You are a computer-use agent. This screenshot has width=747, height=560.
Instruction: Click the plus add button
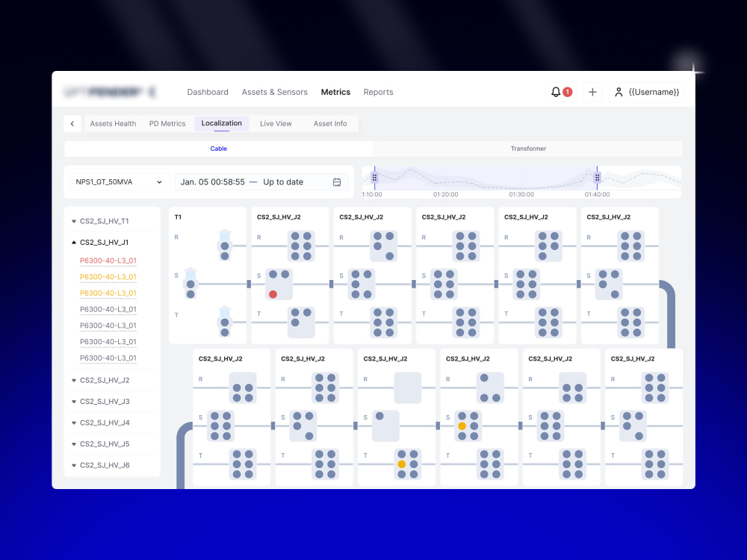[592, 92]
